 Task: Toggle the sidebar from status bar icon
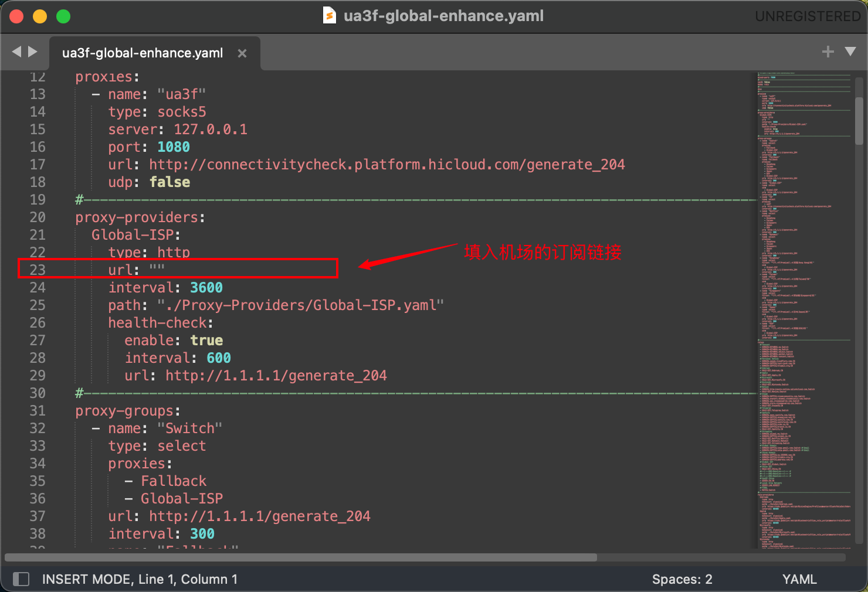click(x=21, y=579)
